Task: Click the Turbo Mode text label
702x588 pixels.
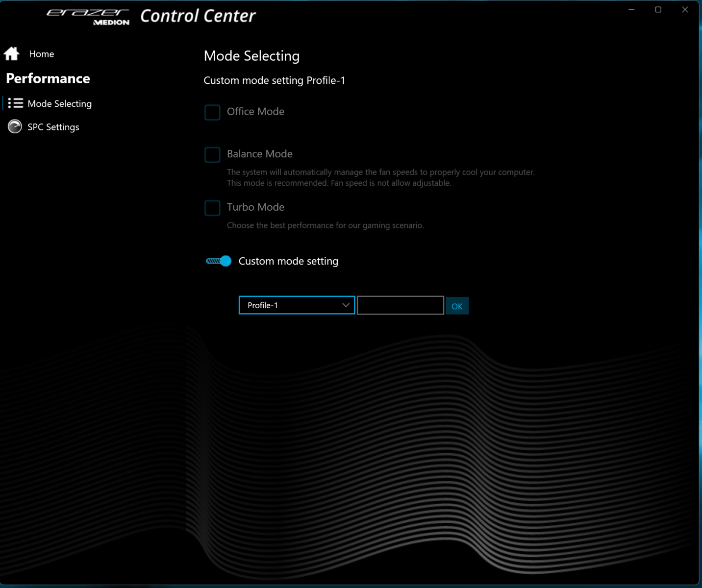Action: pos(255,207)
